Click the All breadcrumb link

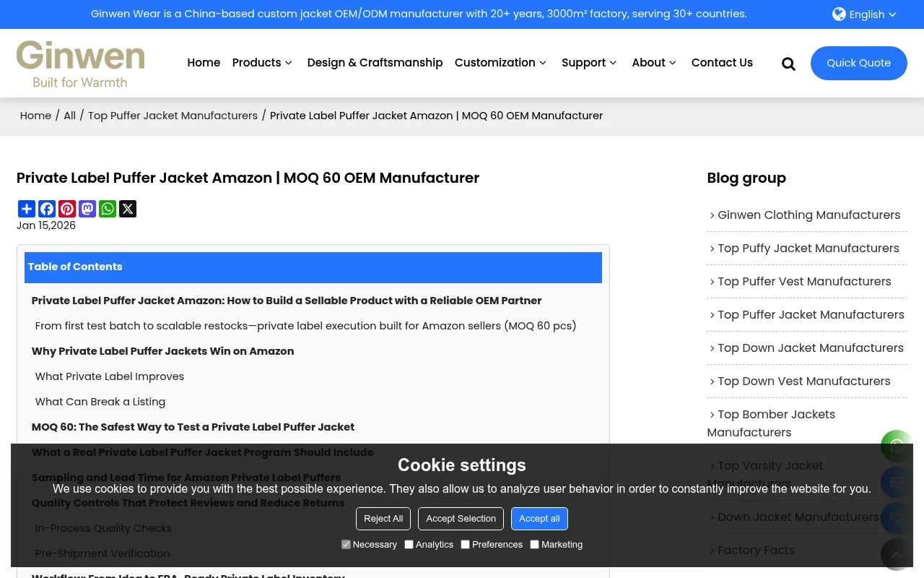click(69, 116)
